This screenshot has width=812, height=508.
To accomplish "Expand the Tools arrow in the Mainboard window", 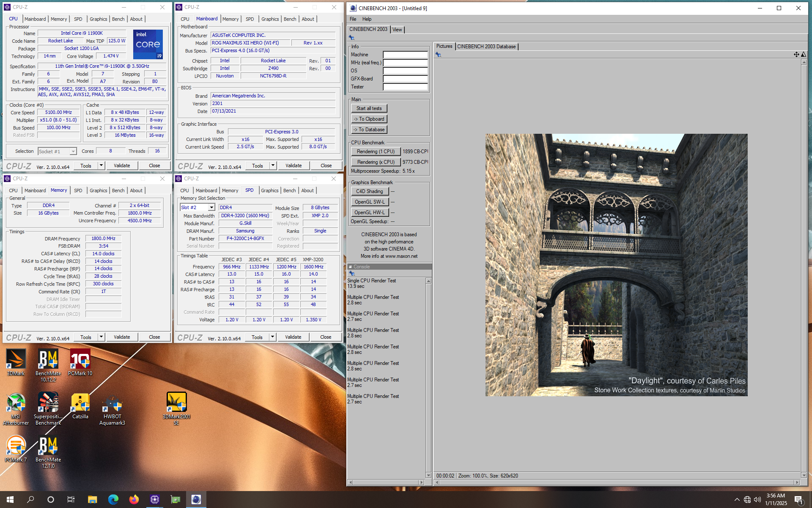I will coord(273,166).
